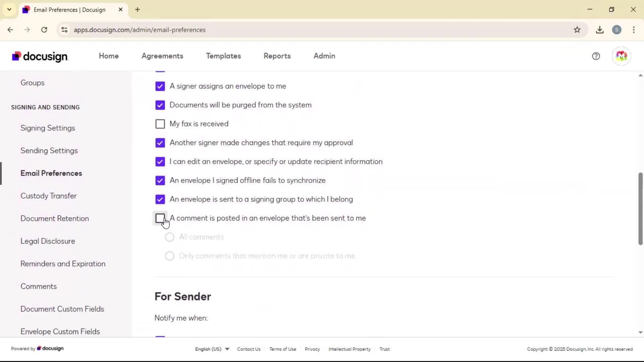Uncheck 'A signer assigns an envelope to me'
This screenshot has height=362, width=644.
(160, 86)
